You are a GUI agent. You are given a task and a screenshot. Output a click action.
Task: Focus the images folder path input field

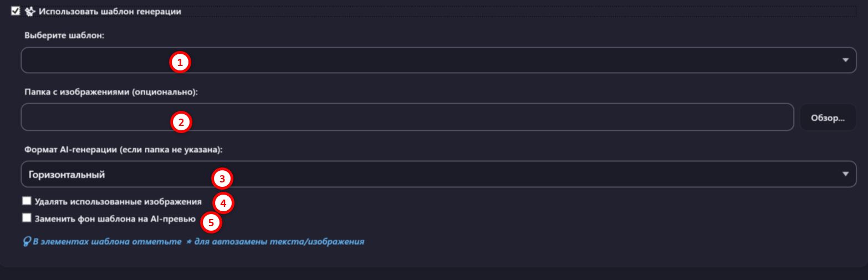point(407,117)
